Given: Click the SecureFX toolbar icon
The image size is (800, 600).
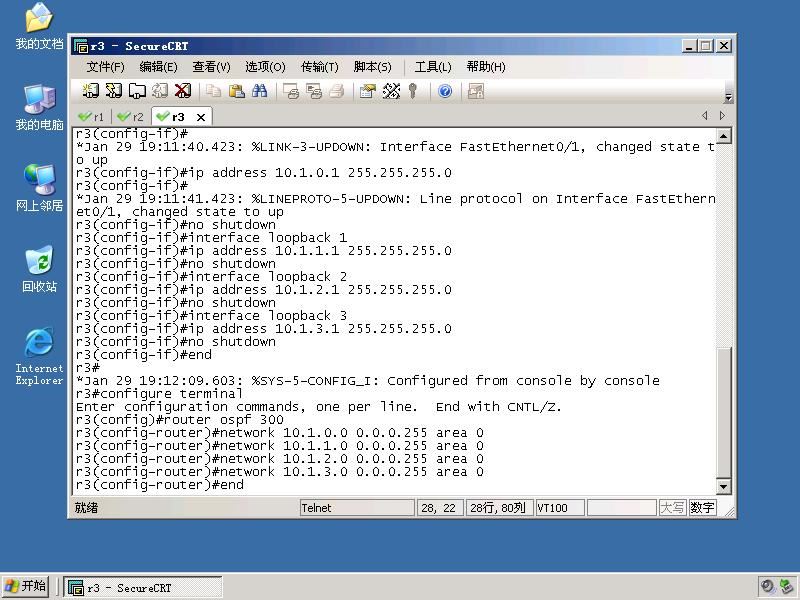Looking at the screenshot, I should point(476,91).
